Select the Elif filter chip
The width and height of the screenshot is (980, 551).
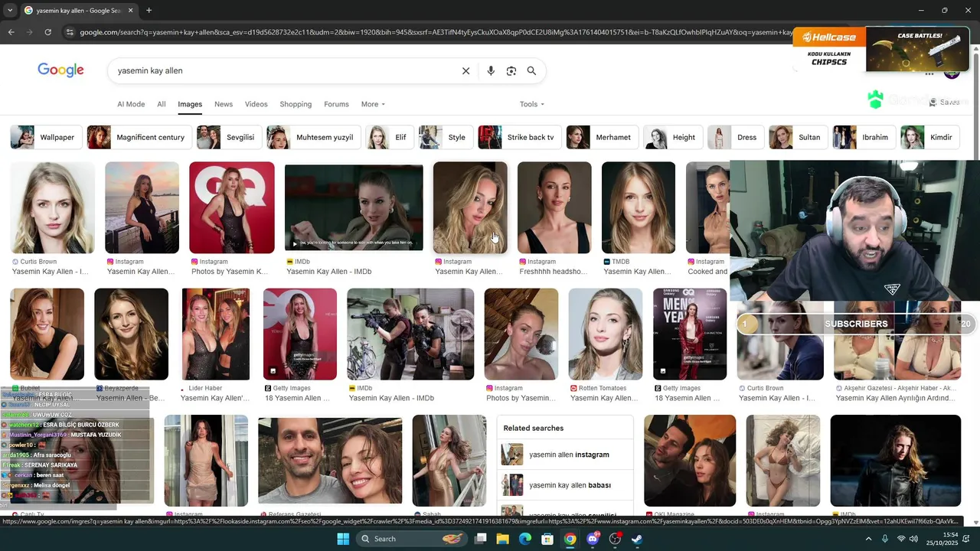[390, 138]
